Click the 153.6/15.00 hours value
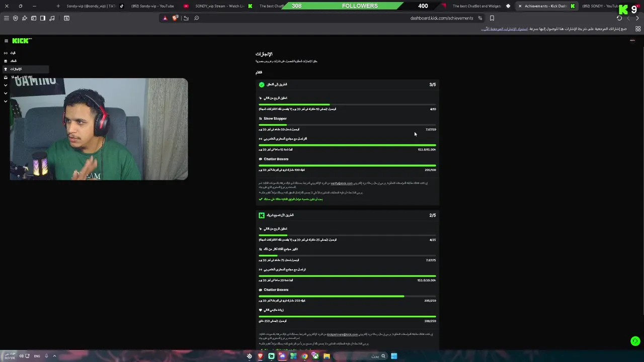 [427, 149]
